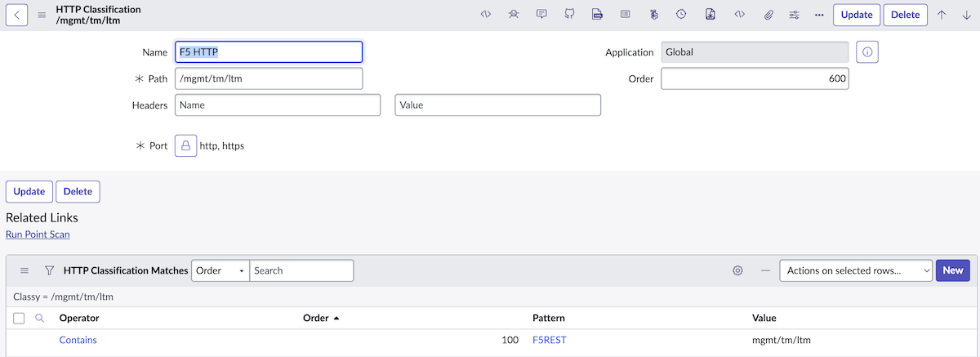980x357 pixels.
Task: Click the hierarchy tree icon
Action: 653,15
